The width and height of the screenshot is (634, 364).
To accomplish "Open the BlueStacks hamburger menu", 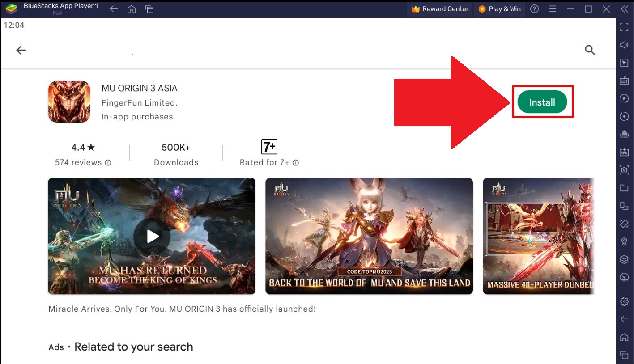I will (x=553, y=9).
